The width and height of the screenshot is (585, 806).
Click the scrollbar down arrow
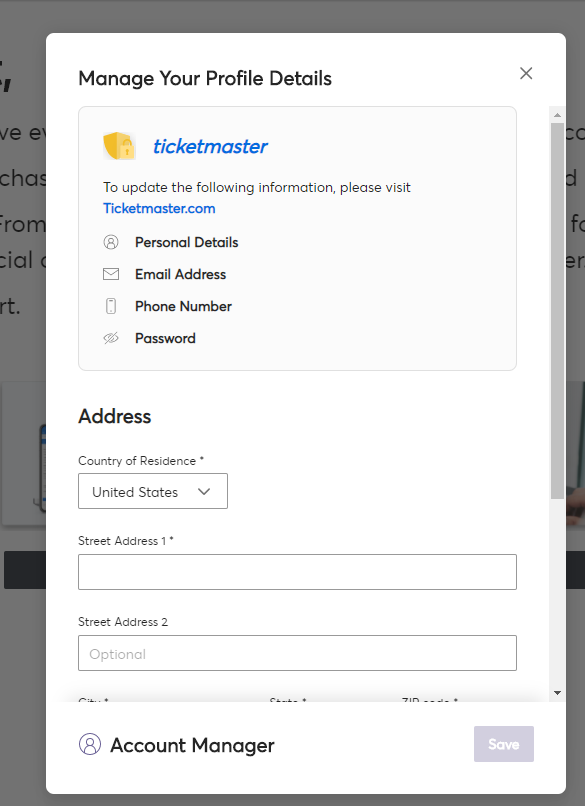click(557, 693)
